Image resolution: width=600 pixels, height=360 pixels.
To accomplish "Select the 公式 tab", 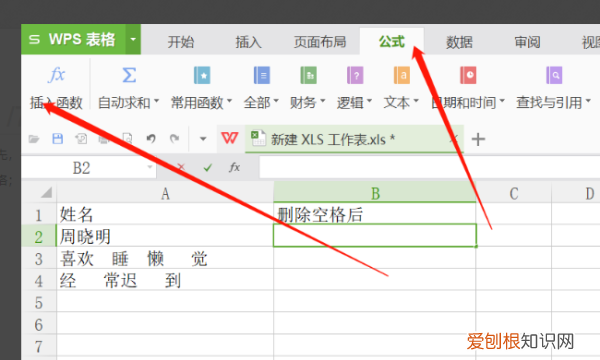I will coord(391,41).
